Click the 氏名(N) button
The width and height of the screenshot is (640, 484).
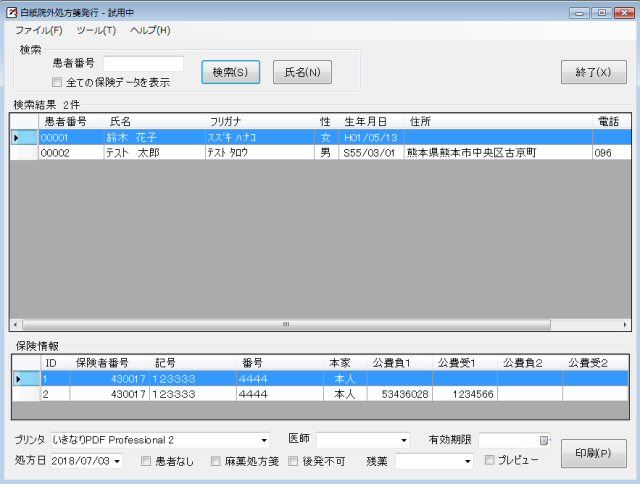click(302, 72)
